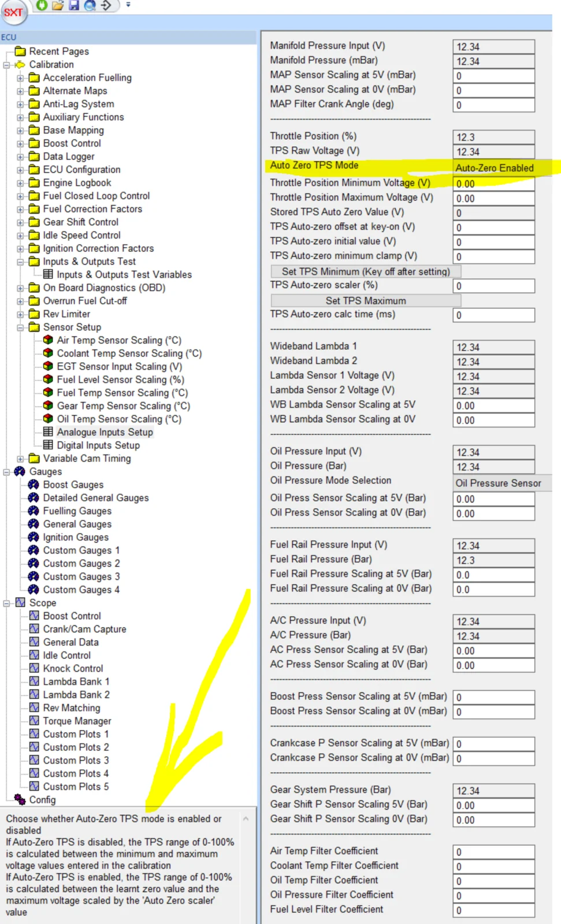Expand the Acceleration Fuelling folder
The width and height of the screenshot is (561, 924).
click(x=20, y=78)
